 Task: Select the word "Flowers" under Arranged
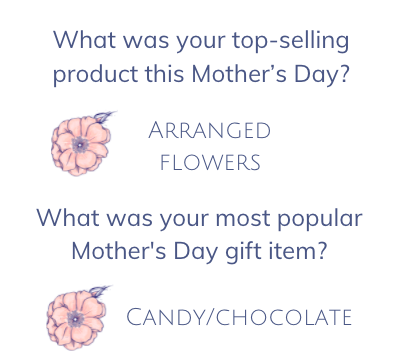click(x=210, y=163)
